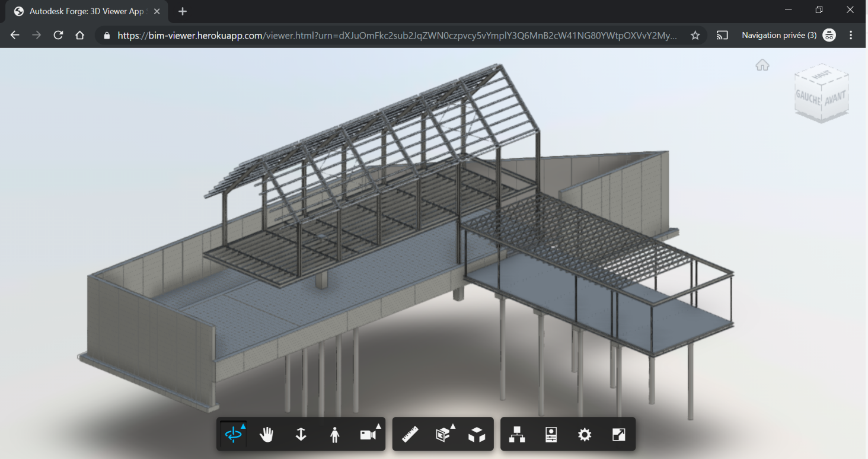Viewport: 868px width, 459px height.
Task: Open the Model Browser panel
Action: coord(518,434)
